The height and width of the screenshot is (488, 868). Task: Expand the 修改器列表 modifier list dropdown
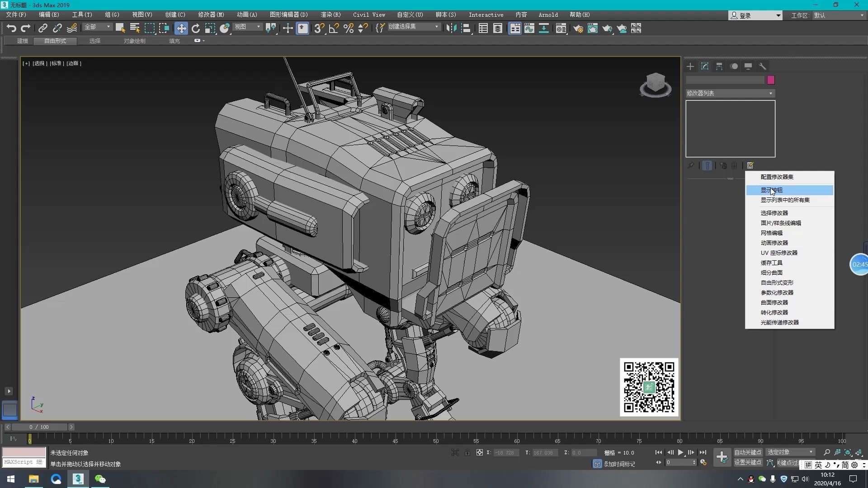click(730, 93)
